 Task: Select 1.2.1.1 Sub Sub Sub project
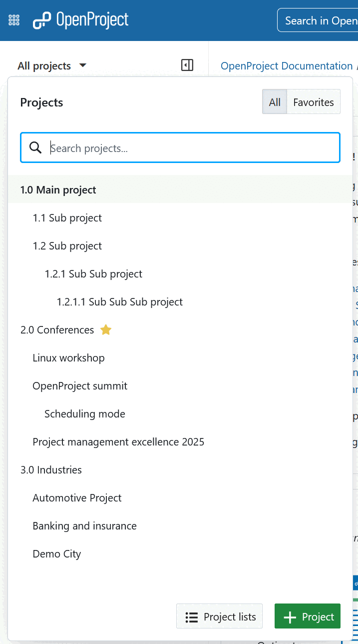tap(120, 301)
